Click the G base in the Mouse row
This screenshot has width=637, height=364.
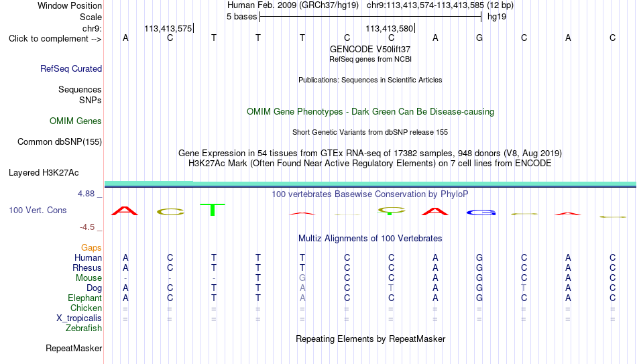tap(302, 278)
